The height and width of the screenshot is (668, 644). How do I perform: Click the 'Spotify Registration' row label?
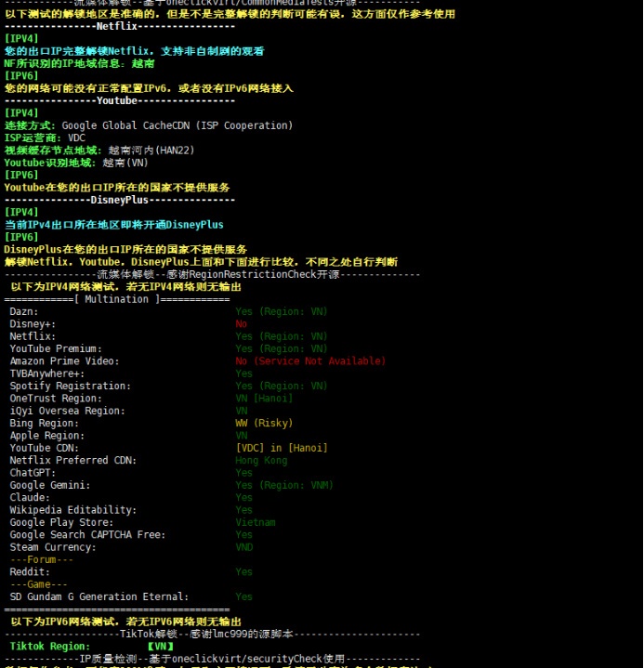pos(70,386)
